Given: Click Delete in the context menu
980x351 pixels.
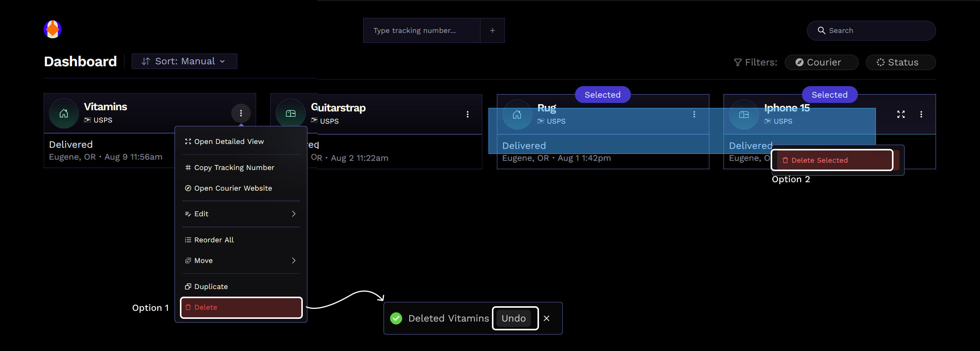Looking at the screenshot, I should click(x=241, y=307).
